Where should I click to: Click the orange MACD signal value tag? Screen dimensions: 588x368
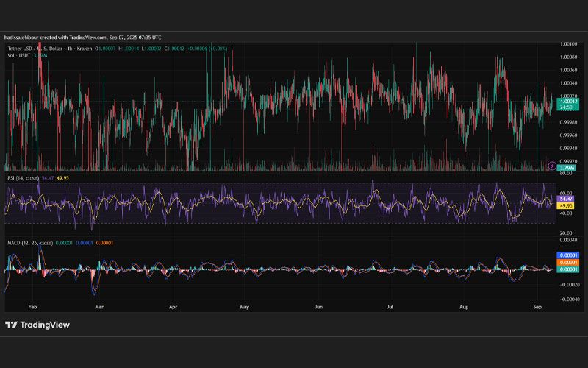click(567, 263)
